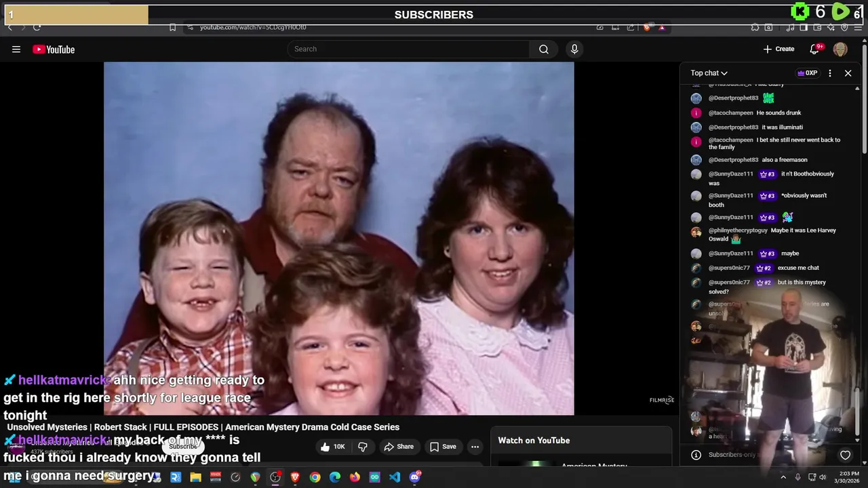868x488 pixels.
Task: Click the Share button below the video
Action: tap(399, 447)
